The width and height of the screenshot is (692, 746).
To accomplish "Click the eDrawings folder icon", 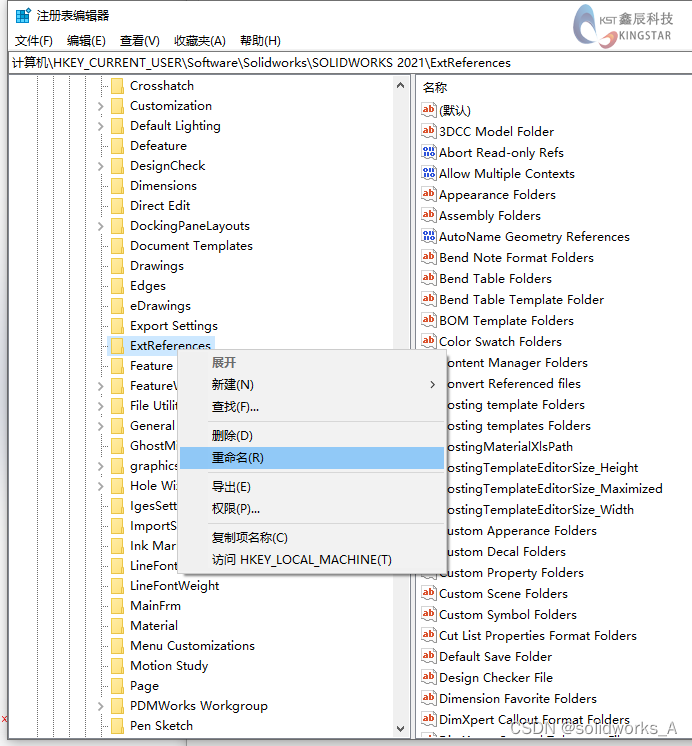I will tap(117, 306).
